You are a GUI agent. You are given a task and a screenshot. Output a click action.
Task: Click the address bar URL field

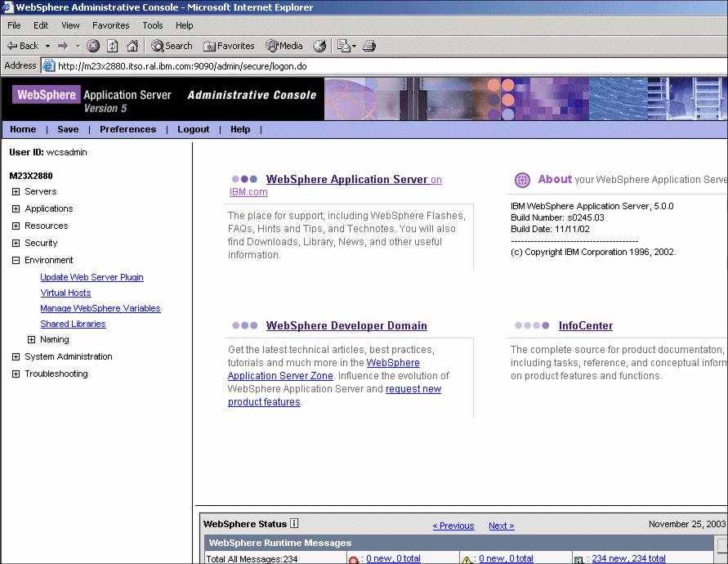(x=385, y=66)
